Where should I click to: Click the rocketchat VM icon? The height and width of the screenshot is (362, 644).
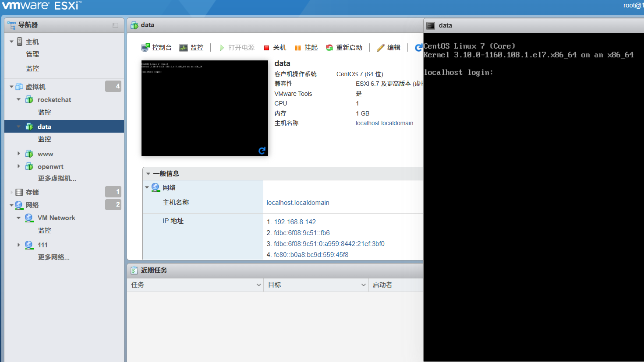click(29, 100)
